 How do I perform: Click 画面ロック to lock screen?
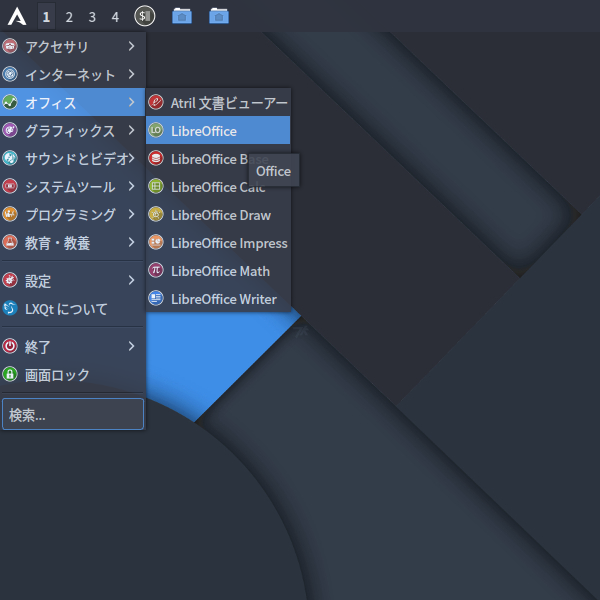click(73, 374)
